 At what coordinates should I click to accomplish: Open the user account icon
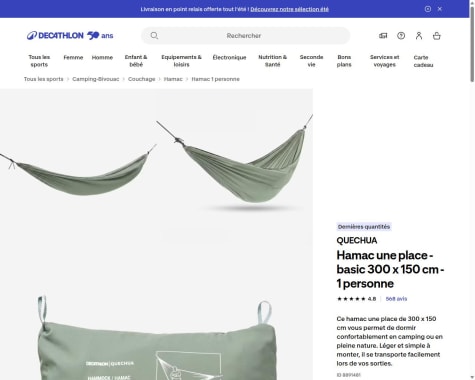pos(419,36)
